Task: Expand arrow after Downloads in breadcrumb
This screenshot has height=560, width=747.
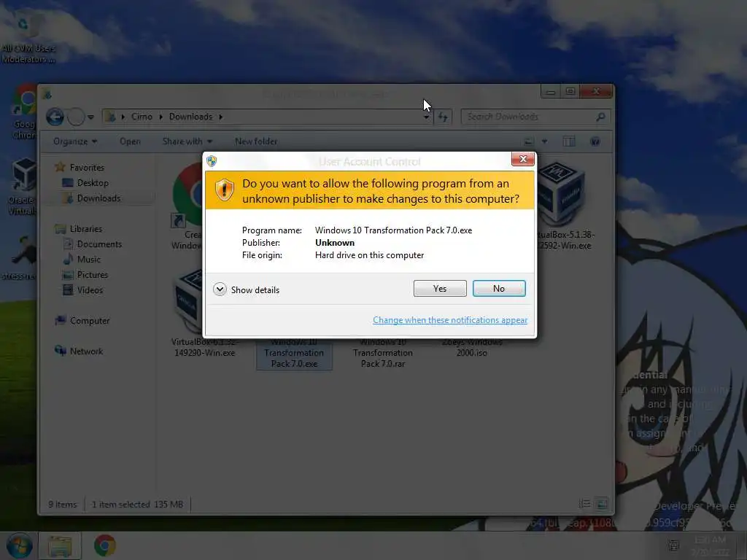Action: tap(220, 117)
